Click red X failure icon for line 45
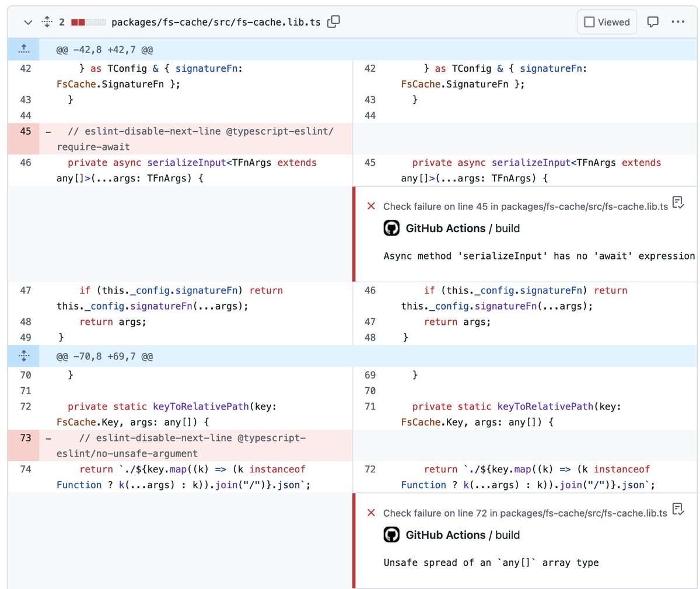The width and height of the screenshot is (700, 589). [x=371, y=206]
